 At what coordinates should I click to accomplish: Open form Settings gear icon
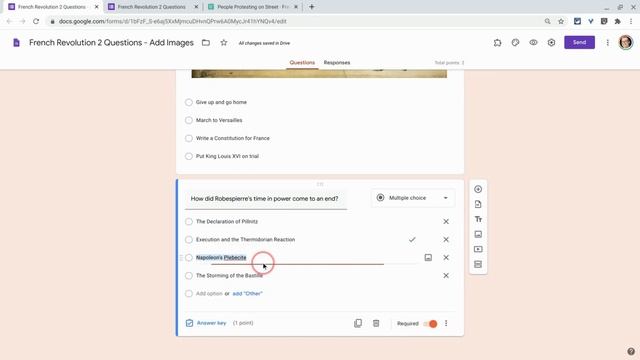point(551,42)
